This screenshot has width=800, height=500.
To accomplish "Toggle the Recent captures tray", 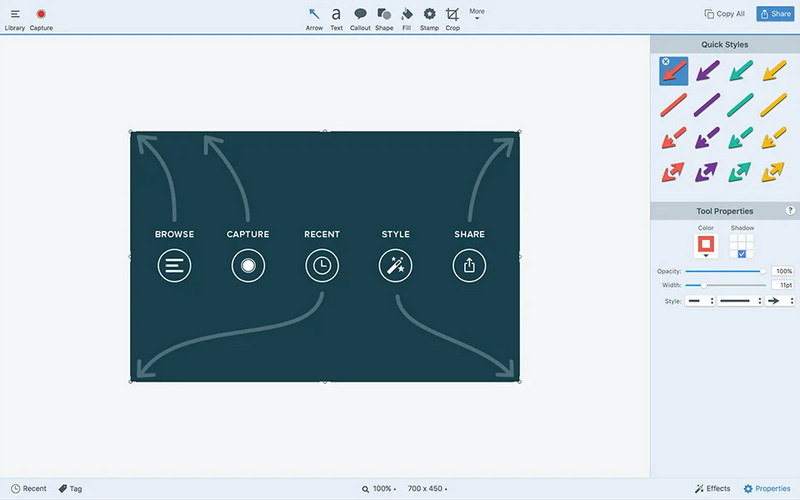I will [28, 489].
